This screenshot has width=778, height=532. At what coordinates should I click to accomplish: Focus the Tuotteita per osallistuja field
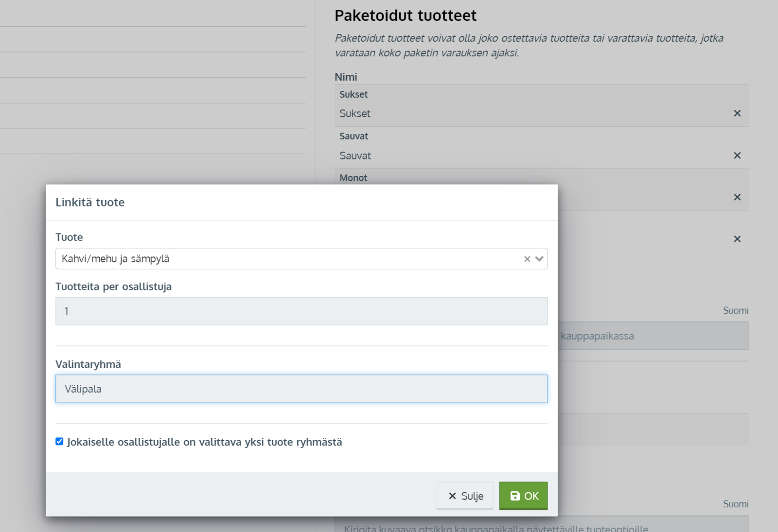pos(301,311)
